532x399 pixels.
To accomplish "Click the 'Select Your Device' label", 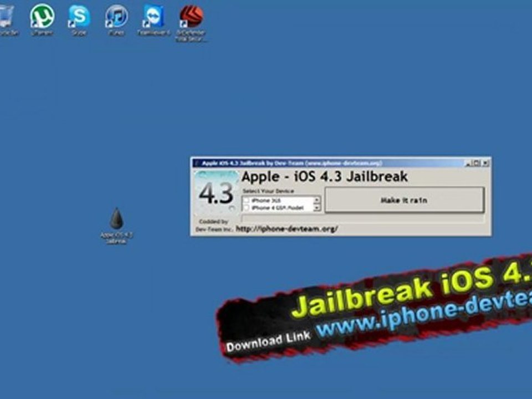I will 268,191.
